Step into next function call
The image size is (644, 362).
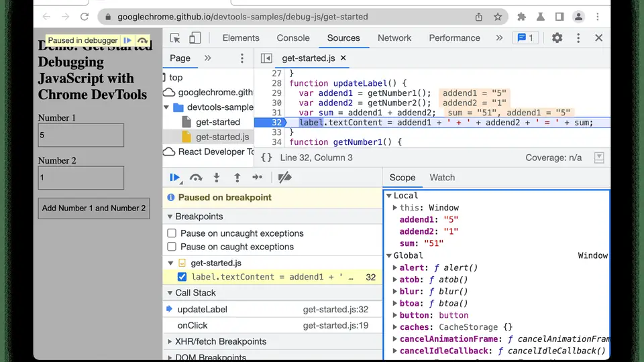click(x=217, y=178)
